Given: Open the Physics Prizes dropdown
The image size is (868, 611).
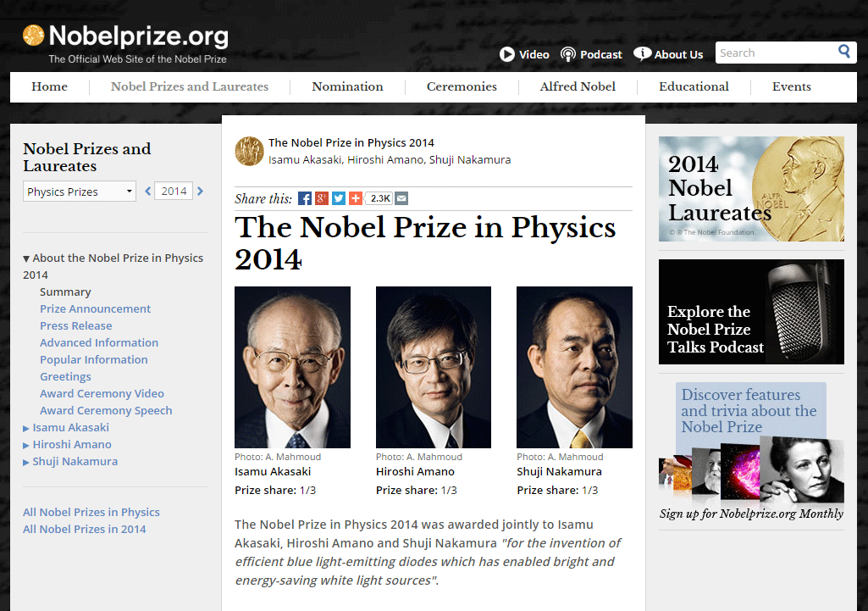Looking at the screenshot, I should [79, 192].
